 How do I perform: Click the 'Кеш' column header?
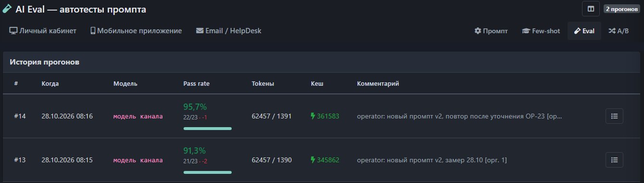pos(317,84)
